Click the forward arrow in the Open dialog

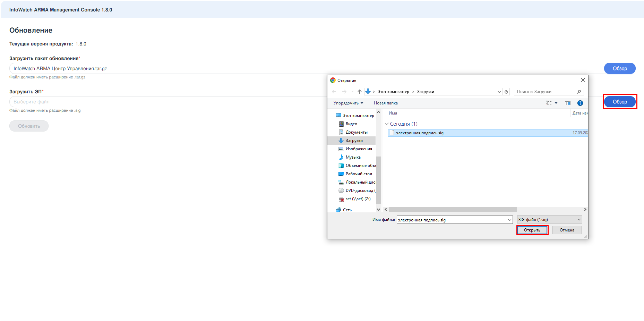(x=344, y=92)
